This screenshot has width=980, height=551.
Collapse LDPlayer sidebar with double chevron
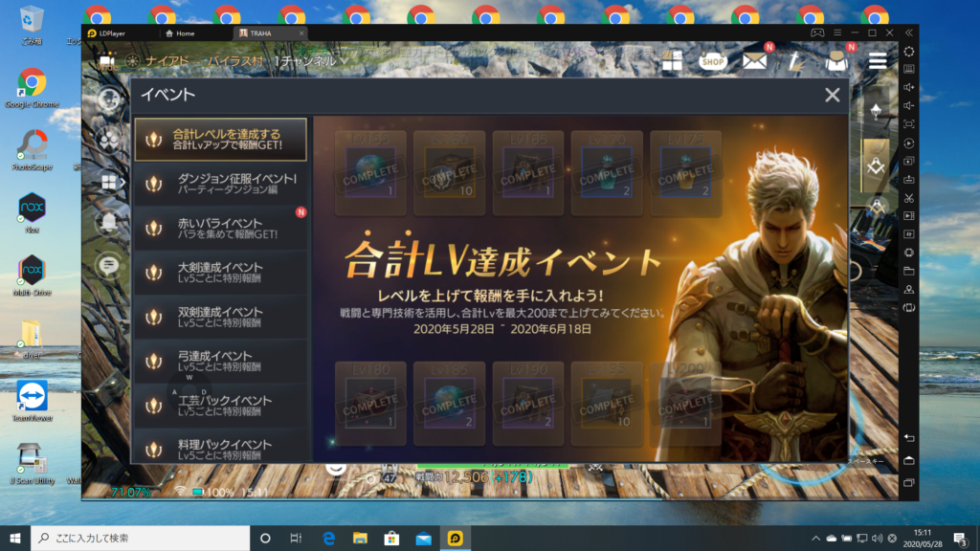click(908, 33)
